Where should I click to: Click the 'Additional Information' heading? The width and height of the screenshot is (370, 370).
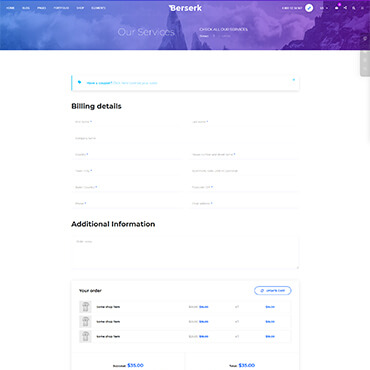(x=113, y=224)
